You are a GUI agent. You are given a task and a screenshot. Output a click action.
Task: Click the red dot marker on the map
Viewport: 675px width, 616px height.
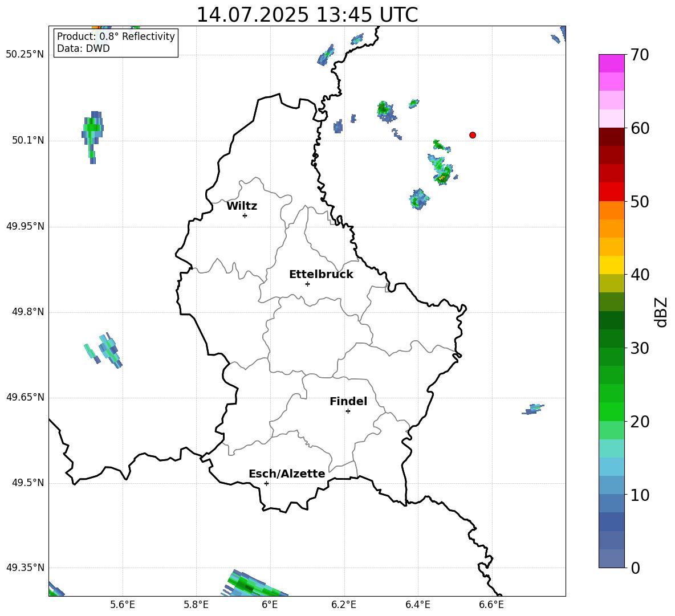coord(473,135)
